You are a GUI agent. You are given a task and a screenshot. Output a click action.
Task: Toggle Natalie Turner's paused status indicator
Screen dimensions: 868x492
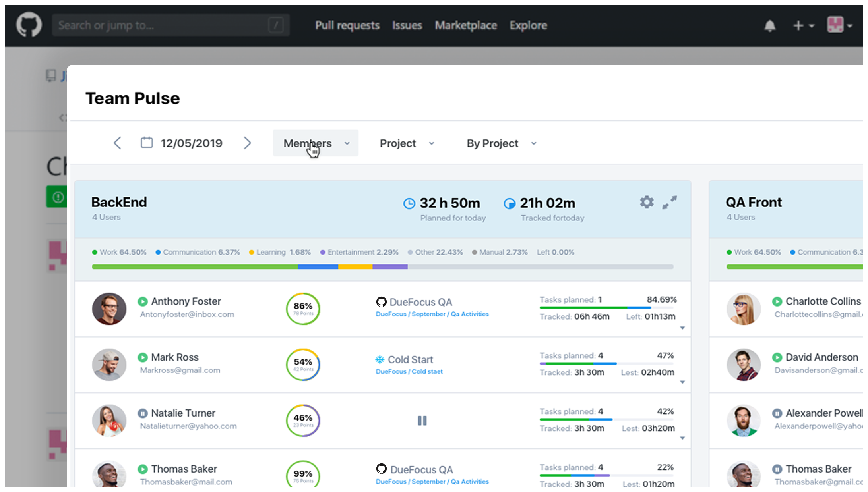pos(143,413)
